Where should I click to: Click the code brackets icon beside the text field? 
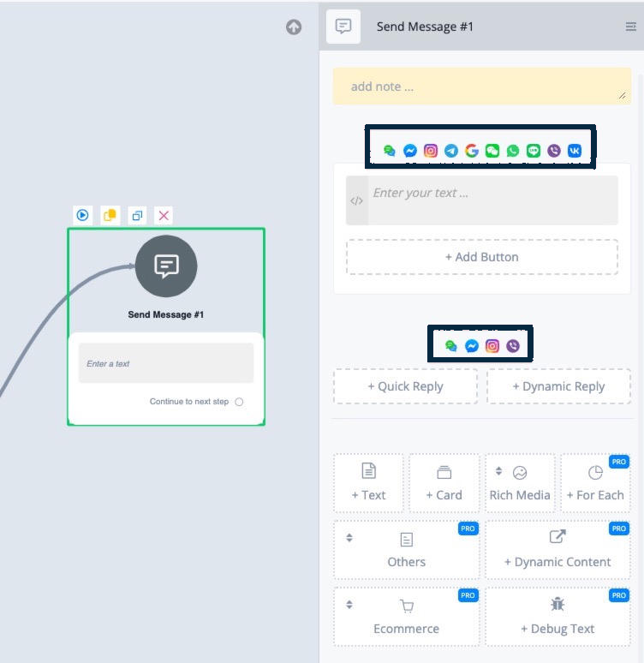(356, 200)
